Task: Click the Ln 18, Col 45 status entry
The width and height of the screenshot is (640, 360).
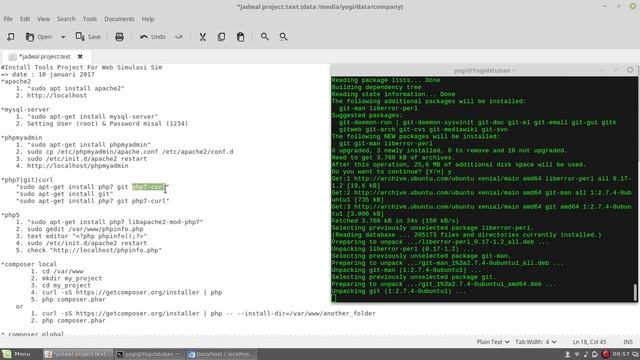Action: click(589, 342)
